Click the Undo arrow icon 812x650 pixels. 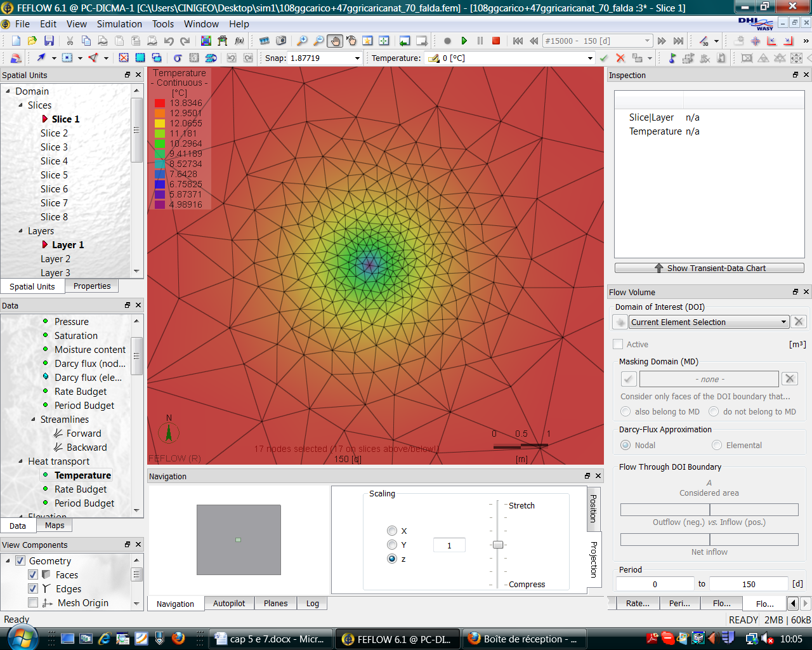169,41
